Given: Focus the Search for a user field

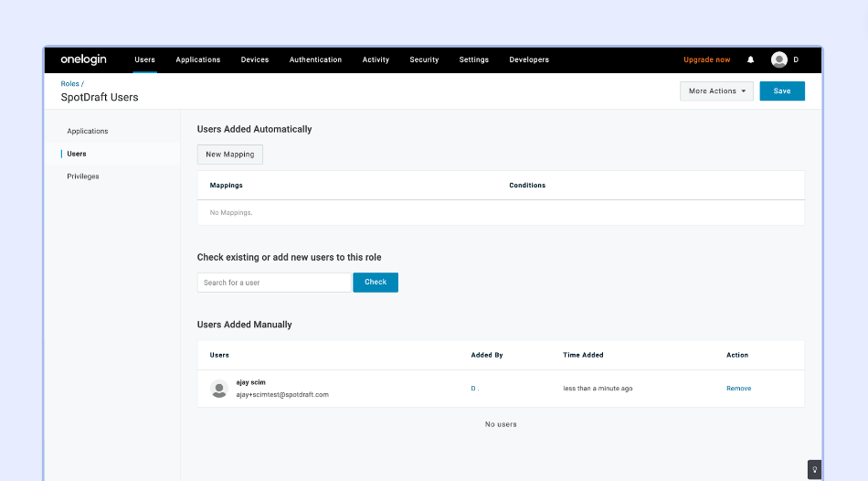Looking at the screenshot, I should [x=274, y=283].
